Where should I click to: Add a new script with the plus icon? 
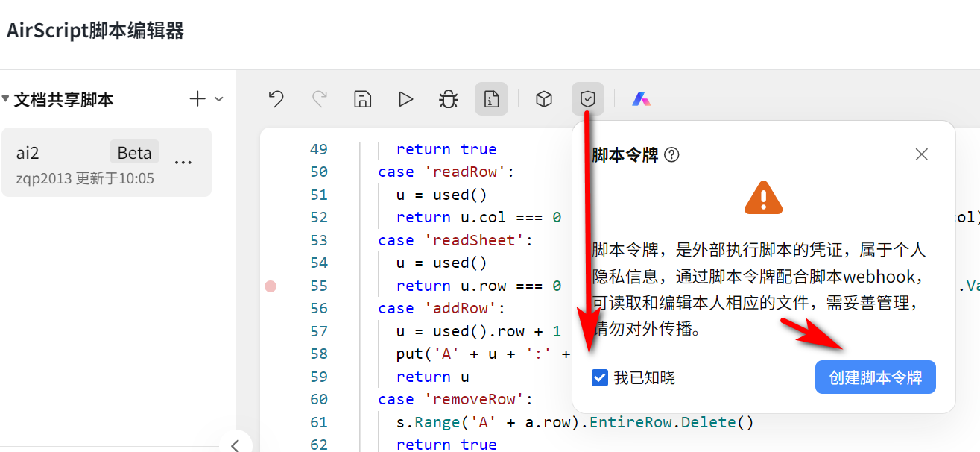click(x=197, y=99)
